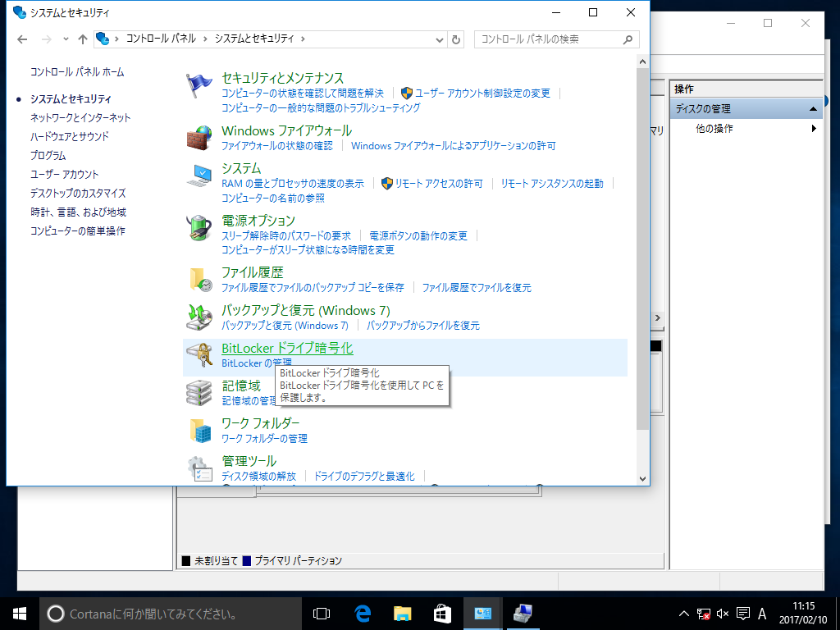Open 電源ボタンの動作の変更 link

418,235
